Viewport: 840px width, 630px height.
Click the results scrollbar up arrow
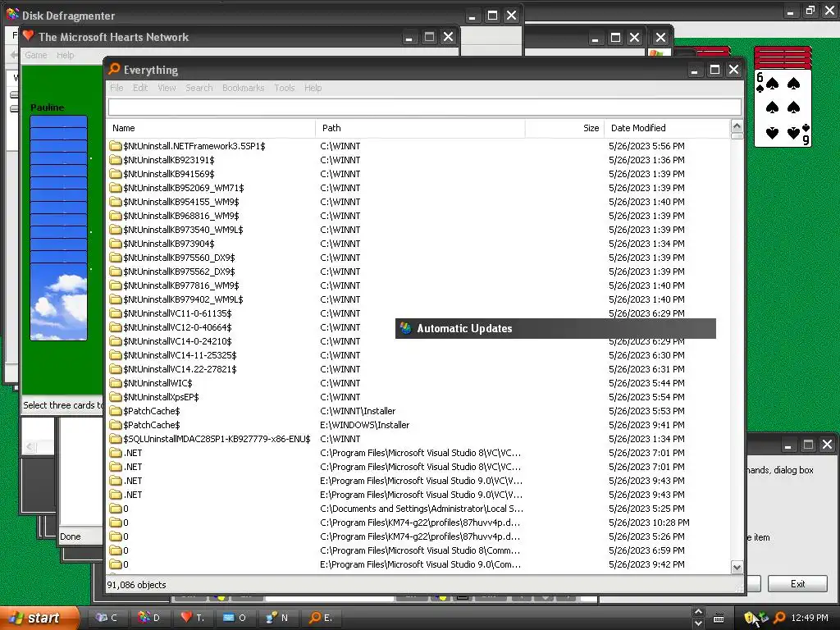737,127
